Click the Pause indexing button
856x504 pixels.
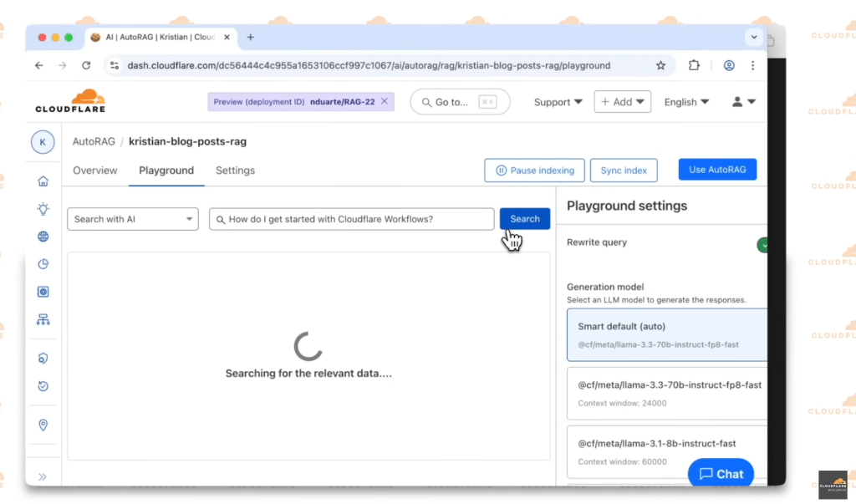(x=534, y=170)
